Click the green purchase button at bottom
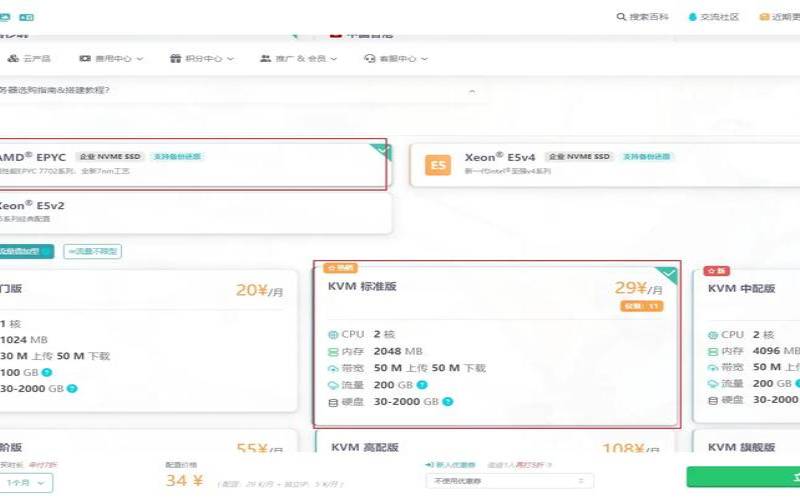The image size is (800, 500). [x=743, y=477]
